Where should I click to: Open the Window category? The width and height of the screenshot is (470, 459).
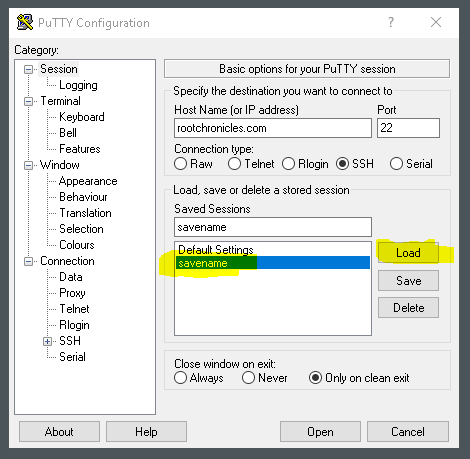(x=60, y=165)
